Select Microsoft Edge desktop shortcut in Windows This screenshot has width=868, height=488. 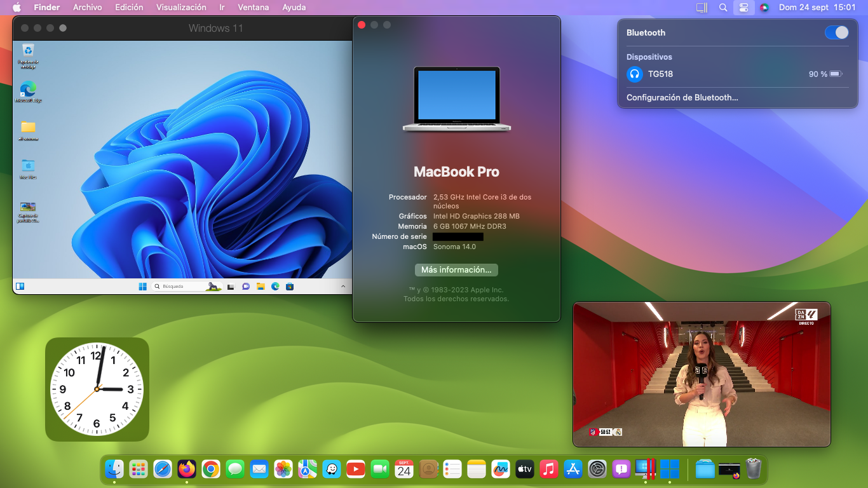[x=28, y=92]
